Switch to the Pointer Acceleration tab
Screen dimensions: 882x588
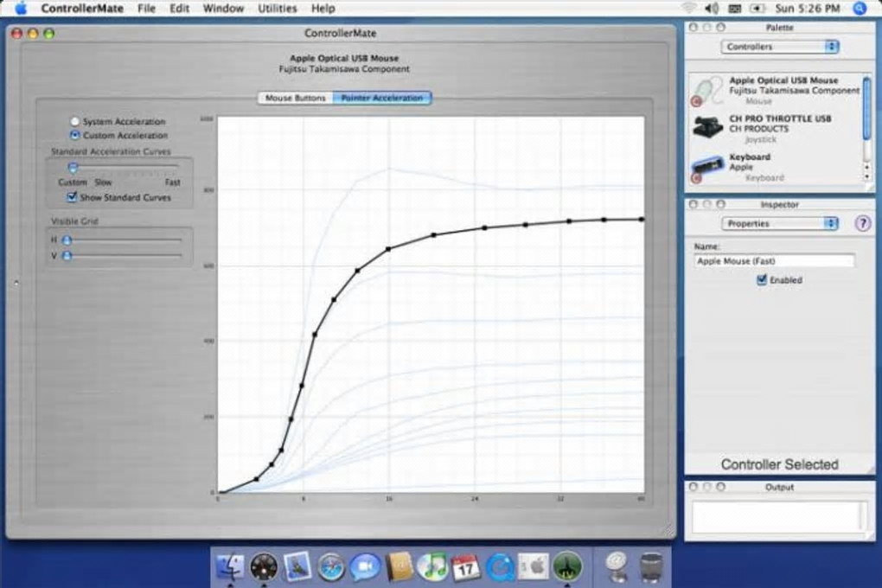click(382, 98)
